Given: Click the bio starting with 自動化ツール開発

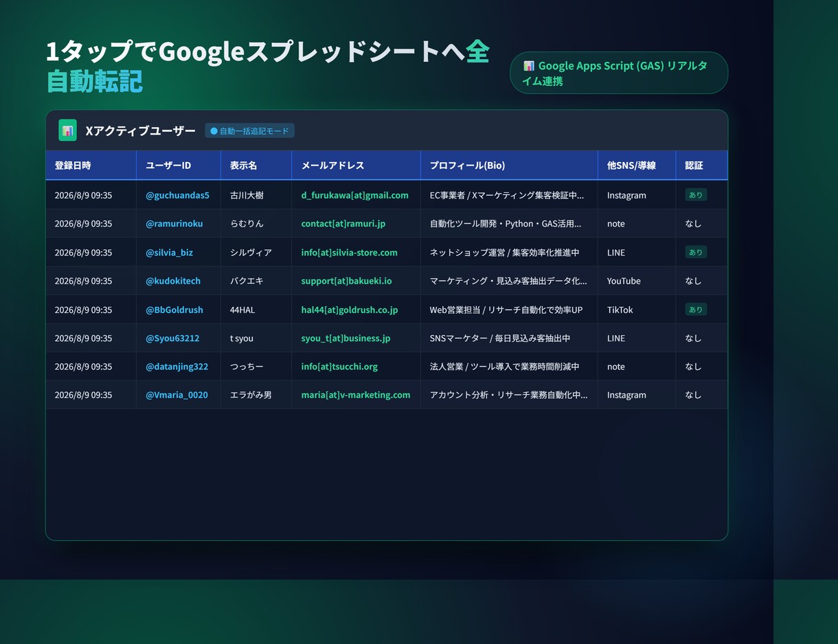Looking at the screenshot, I should click(506, 224).
